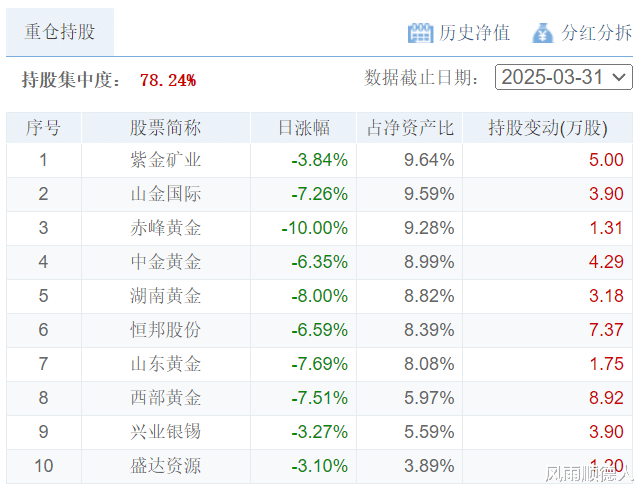Click the 3.89% net asset ratio
This screenshot has height=495, width=644.
click(x=429, y=466)
